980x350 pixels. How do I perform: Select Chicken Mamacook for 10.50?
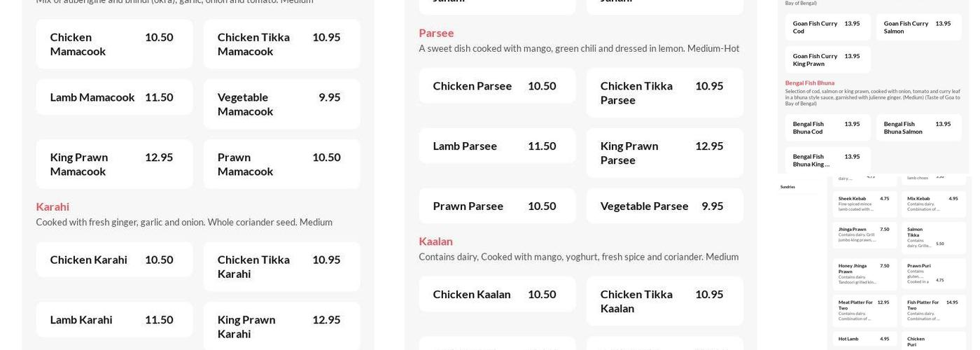(x=114, y=44)
